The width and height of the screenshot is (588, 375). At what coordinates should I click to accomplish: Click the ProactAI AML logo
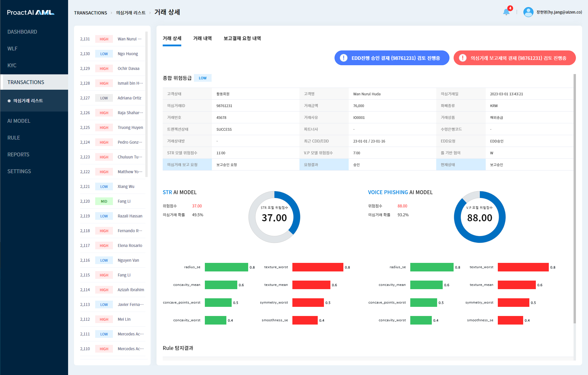pos(31,12)
